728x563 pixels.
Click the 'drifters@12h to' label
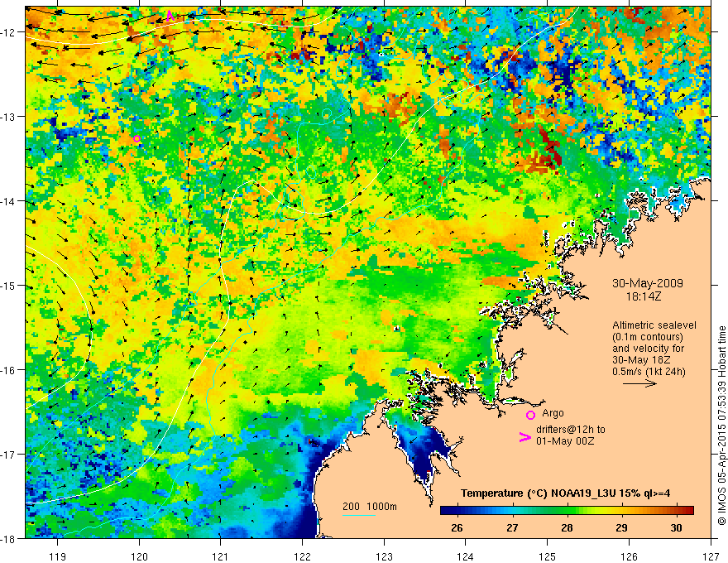(x=571, y=430)
